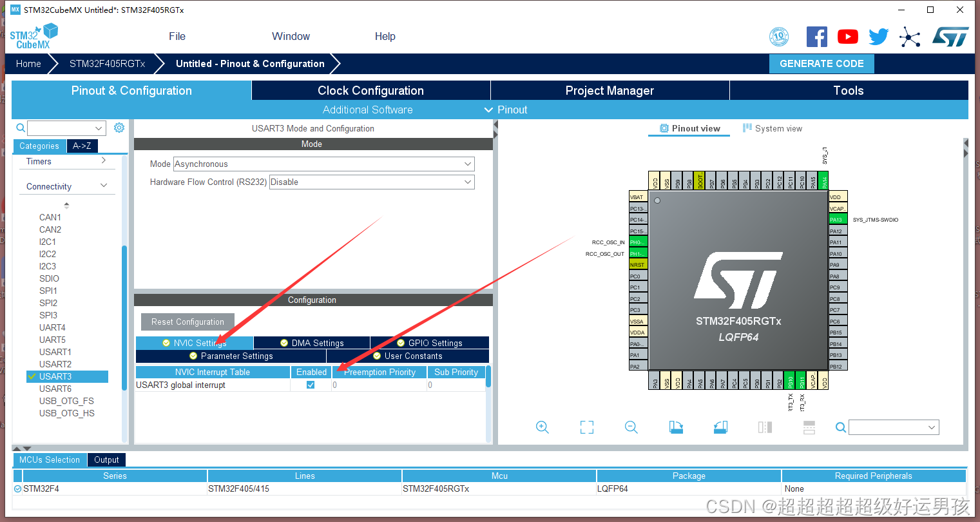Click the ST logo in top right corner
The image size is (980, 522).
[x=950, y=37]
